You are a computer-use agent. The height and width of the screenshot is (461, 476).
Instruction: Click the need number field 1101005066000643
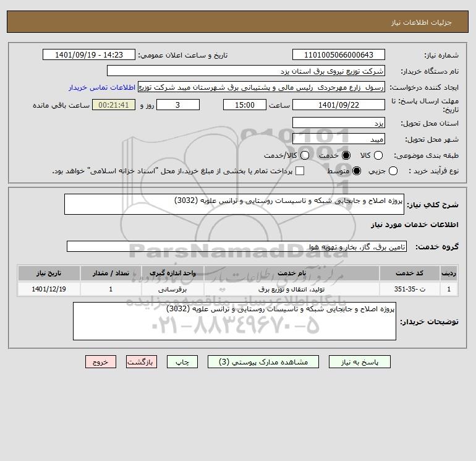(339, 54)
